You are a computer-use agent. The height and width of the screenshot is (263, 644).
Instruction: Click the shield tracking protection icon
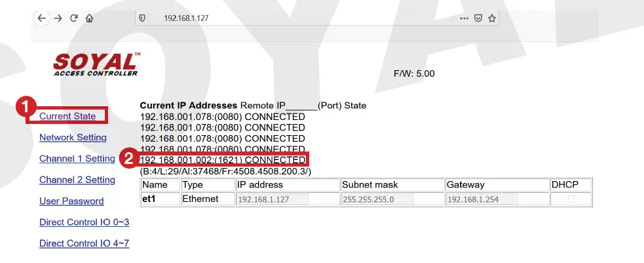click(142, 18)
